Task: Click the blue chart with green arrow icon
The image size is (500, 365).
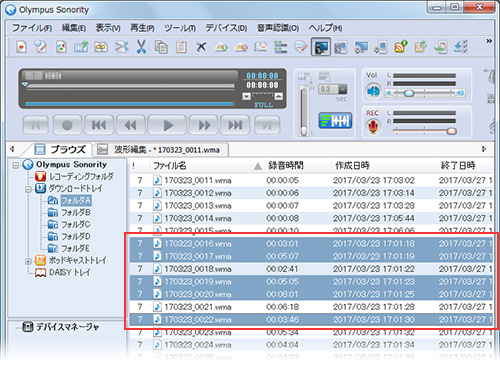Action: [81, 47]
